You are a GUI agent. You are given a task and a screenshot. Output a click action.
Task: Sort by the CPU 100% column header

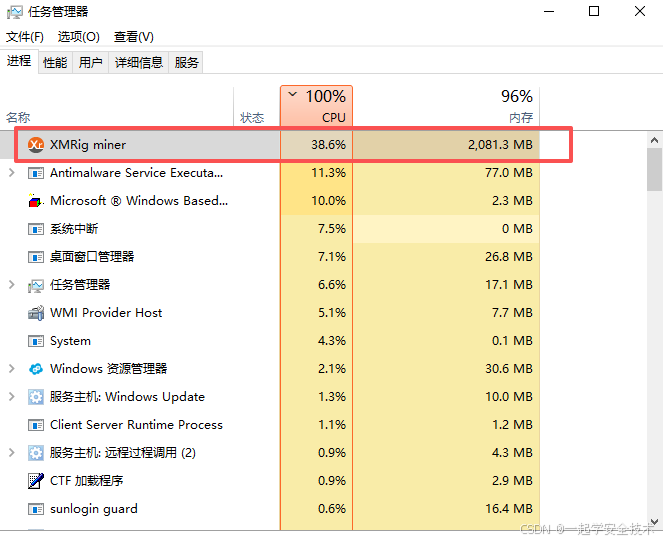(x=316, y=106)
